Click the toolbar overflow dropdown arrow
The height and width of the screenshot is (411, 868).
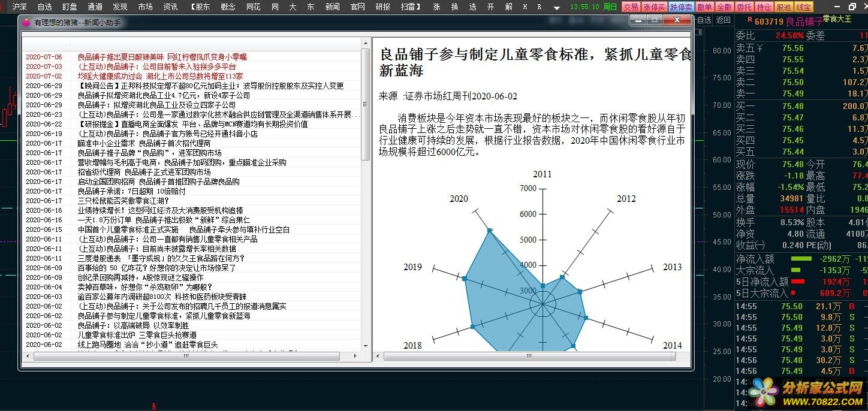coord(557,8)
